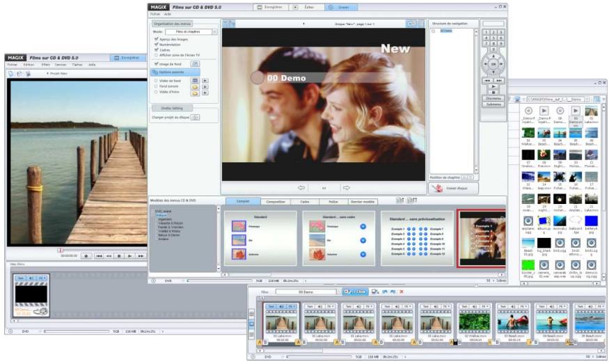The width and height of the screenshot is (609, 364).
Task: Click fast forward under the pier preview
Action: pyautogui.click(x=141, y=256)
